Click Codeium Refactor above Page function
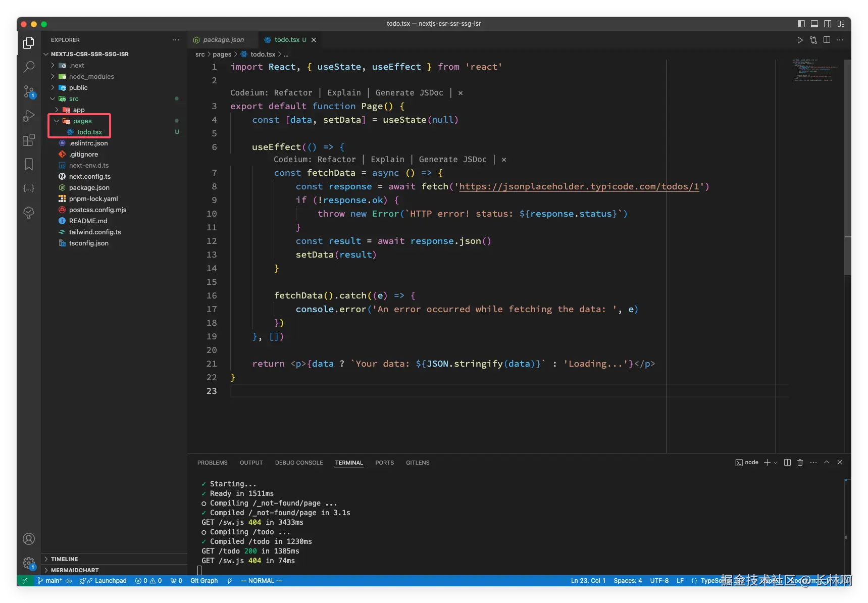Image resolution: width=868 pixels, height=603 pixels. (x=293, y=93)
